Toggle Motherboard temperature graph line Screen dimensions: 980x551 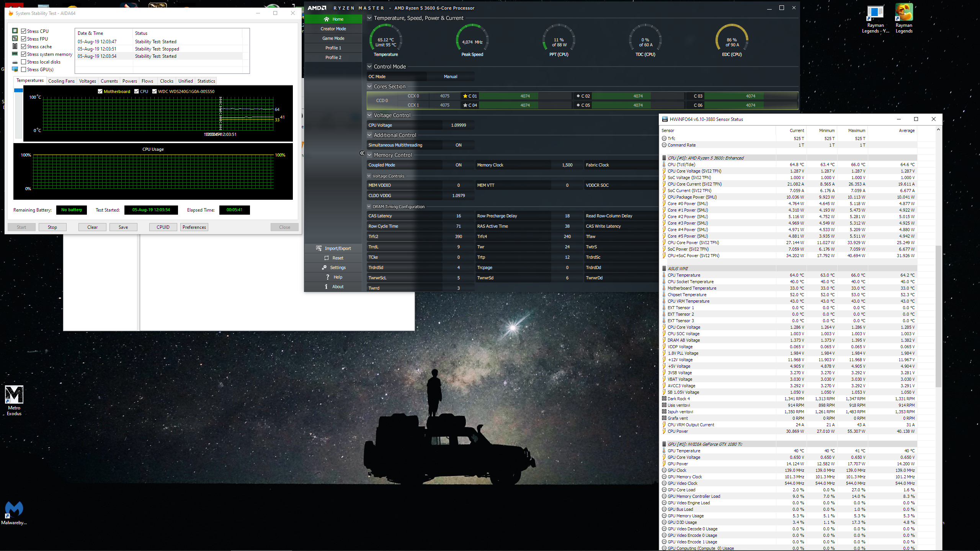click(100, 91)
